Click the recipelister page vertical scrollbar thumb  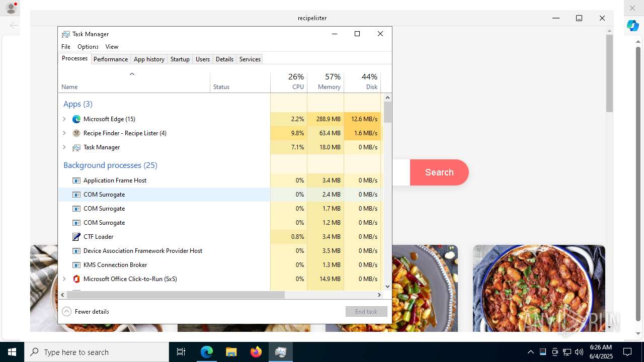click(609, 73)
